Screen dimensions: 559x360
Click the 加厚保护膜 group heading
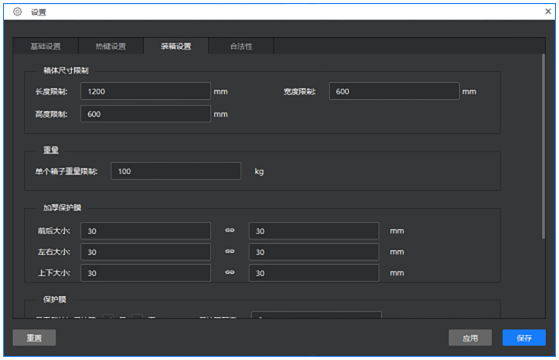point(62,207)
